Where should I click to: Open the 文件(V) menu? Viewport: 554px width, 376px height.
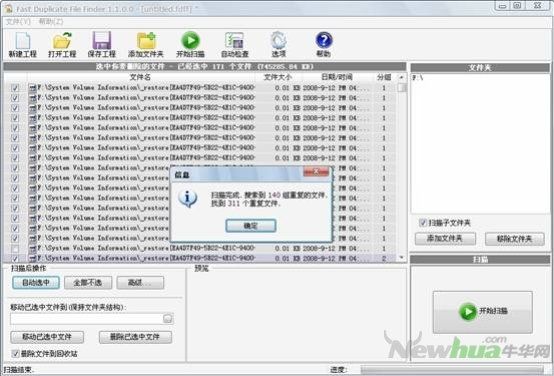pos(18,22)
